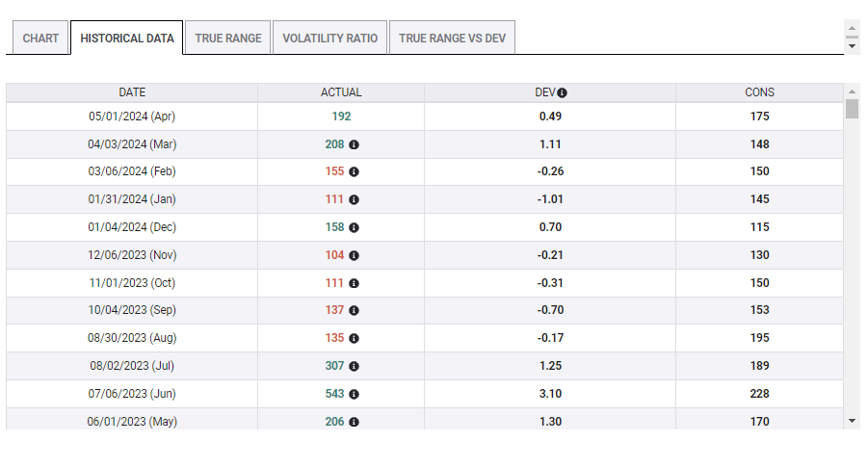The height and width of the screenshot is (468, 868).
Task: Click info icon beside Feb actual 155
Action: tap(354, 172)
